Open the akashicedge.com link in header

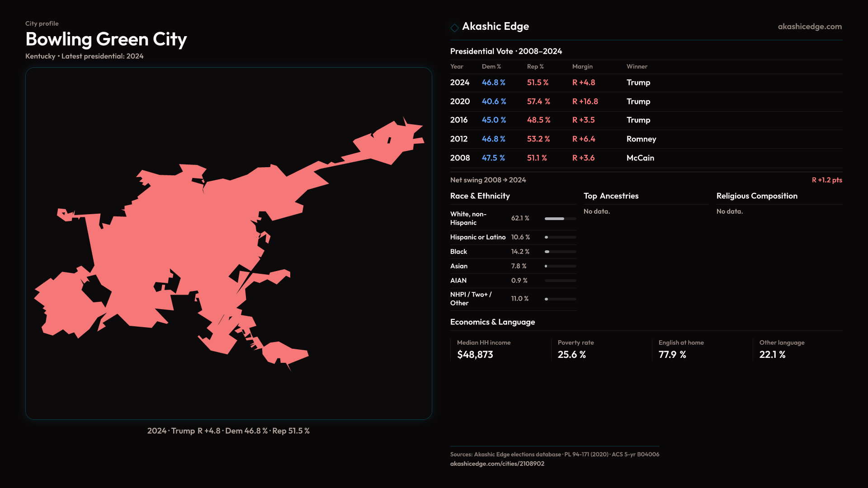click(809, 27)
